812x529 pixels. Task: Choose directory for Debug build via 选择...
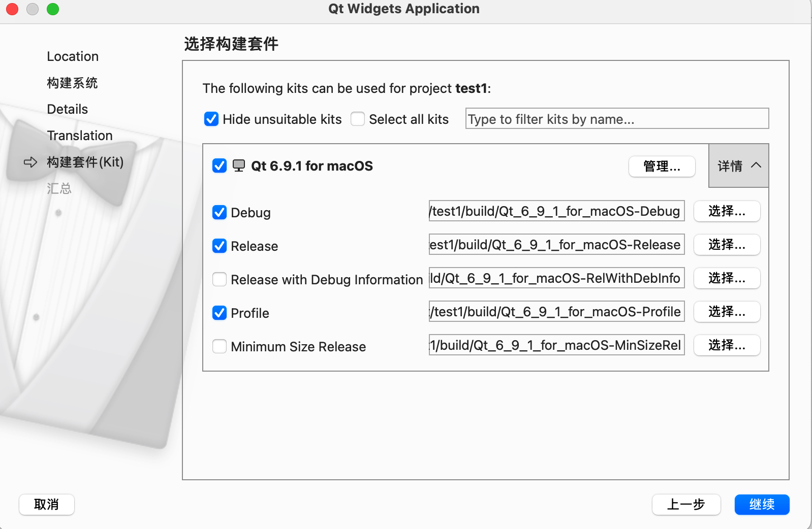point(727,211)
